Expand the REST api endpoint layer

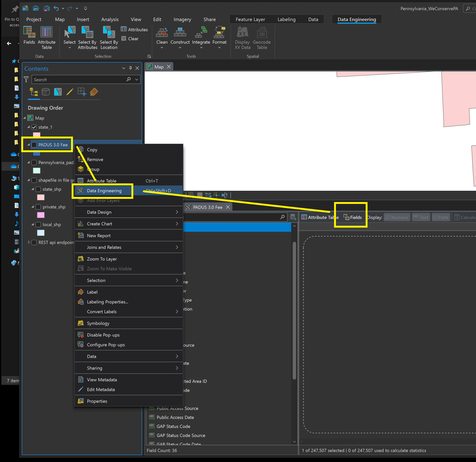(29, 242)
